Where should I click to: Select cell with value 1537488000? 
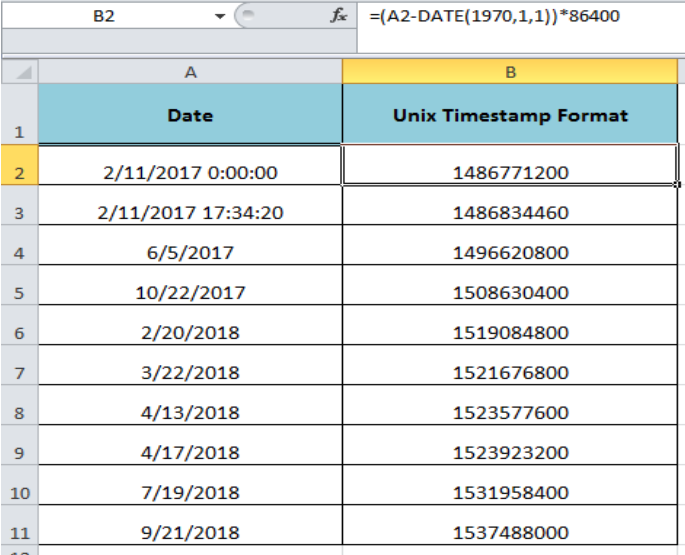point(510,525)
